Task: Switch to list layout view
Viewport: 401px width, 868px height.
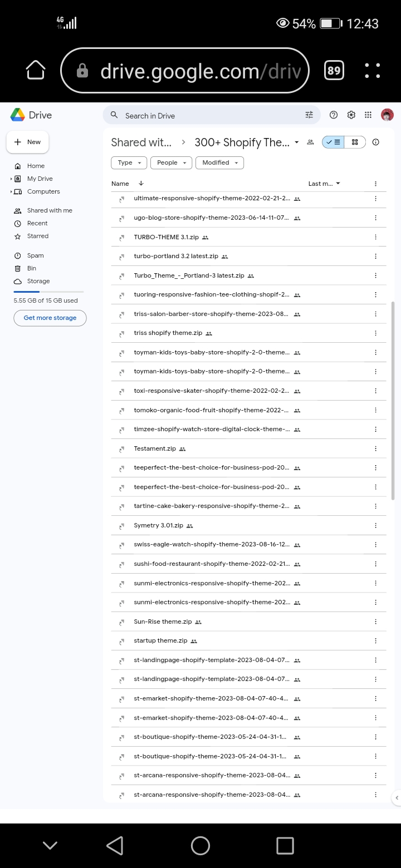Action: pyautogui.click(x=333, y=142)
